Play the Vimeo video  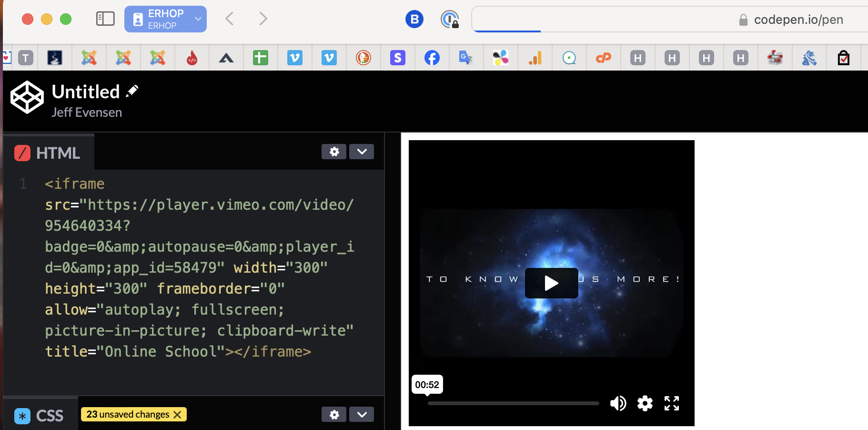(x=552, y=283)
